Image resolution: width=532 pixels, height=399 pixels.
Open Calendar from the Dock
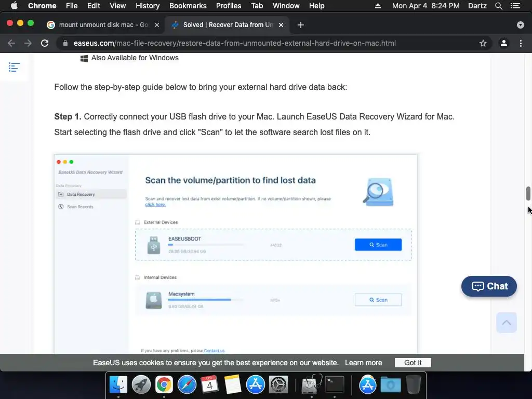pyautogui.click(x=210, y=384)
